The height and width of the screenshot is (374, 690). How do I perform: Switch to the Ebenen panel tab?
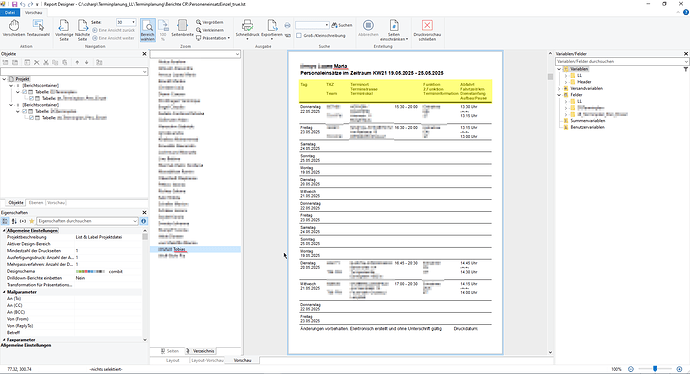[x=36, y=202]
